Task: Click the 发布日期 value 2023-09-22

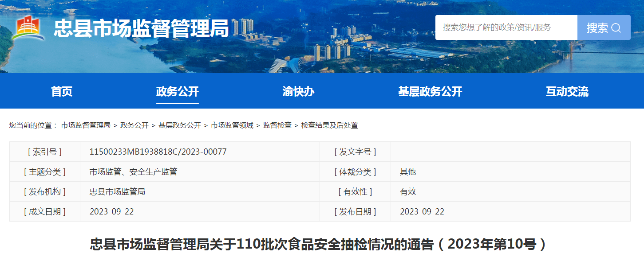Action: [x=422, y=211]
